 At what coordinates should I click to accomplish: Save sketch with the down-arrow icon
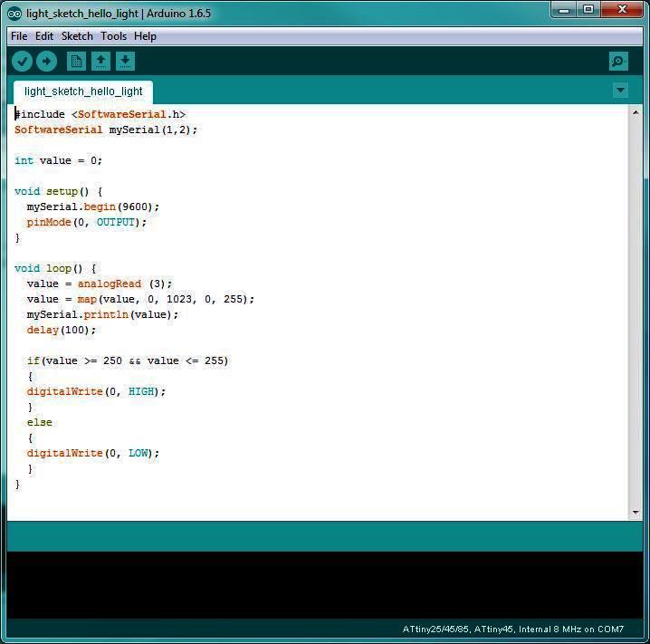pos(125,62)
